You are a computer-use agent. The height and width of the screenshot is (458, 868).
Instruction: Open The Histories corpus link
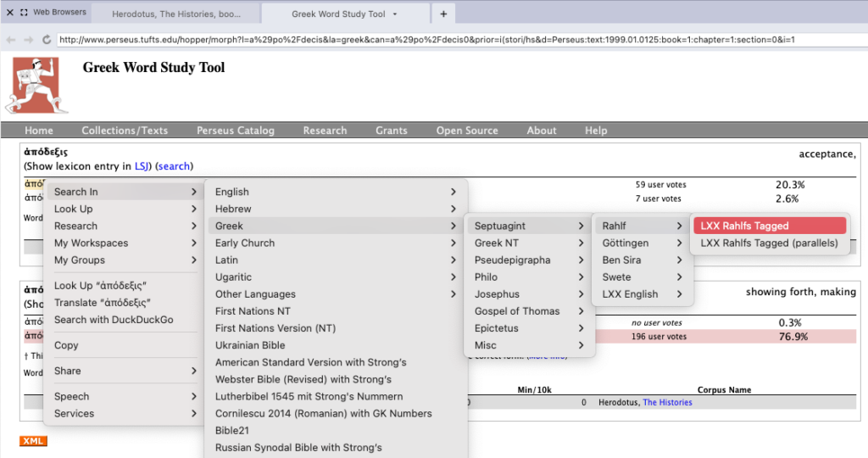666,403
